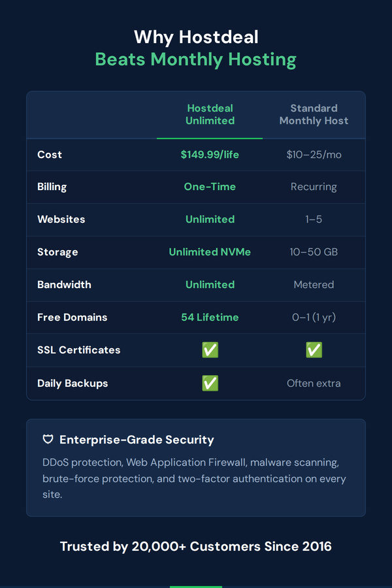The width and height of the screenshot is (392, 588).
Task: Click the 'SSL Certificates' row label
Action: pyautogui.click(x=79, y=350)
